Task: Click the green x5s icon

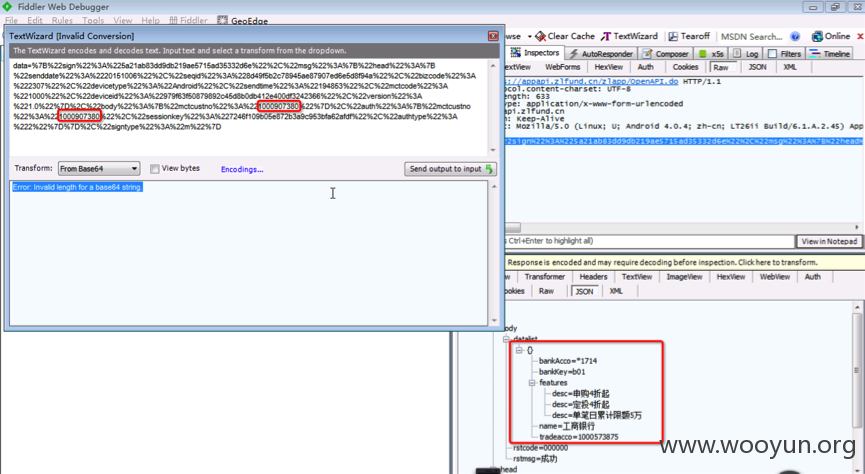Action: click(x=703, y=54)
